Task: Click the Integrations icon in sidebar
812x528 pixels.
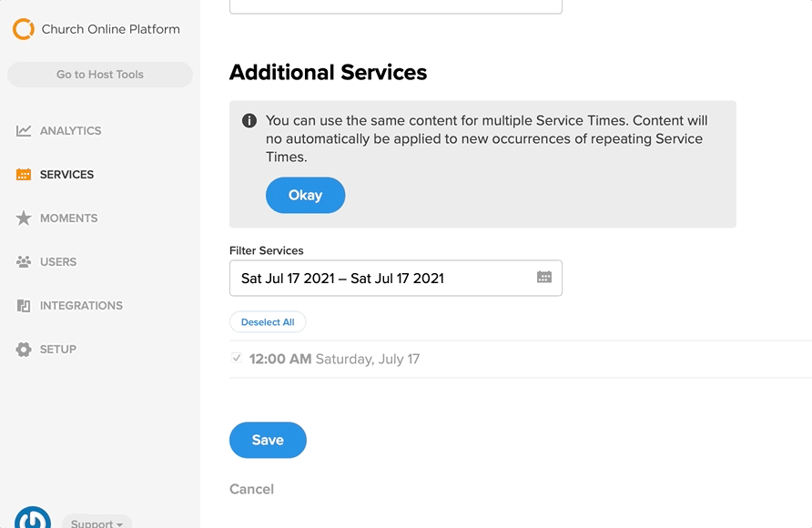Action: point(24,305)
